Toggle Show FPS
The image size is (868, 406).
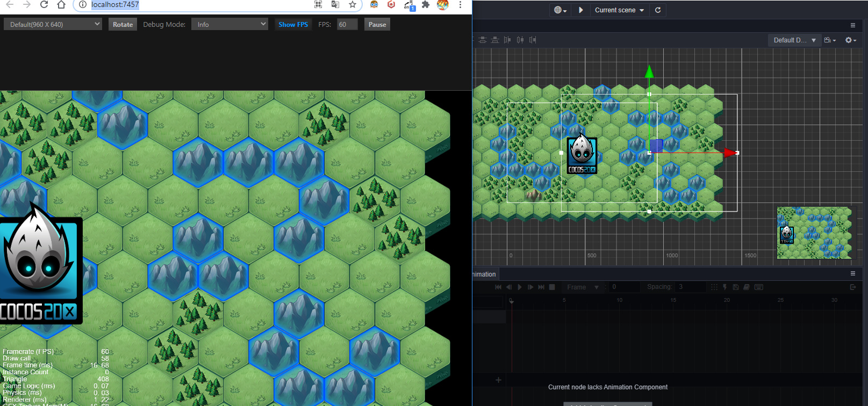point(293,24)
